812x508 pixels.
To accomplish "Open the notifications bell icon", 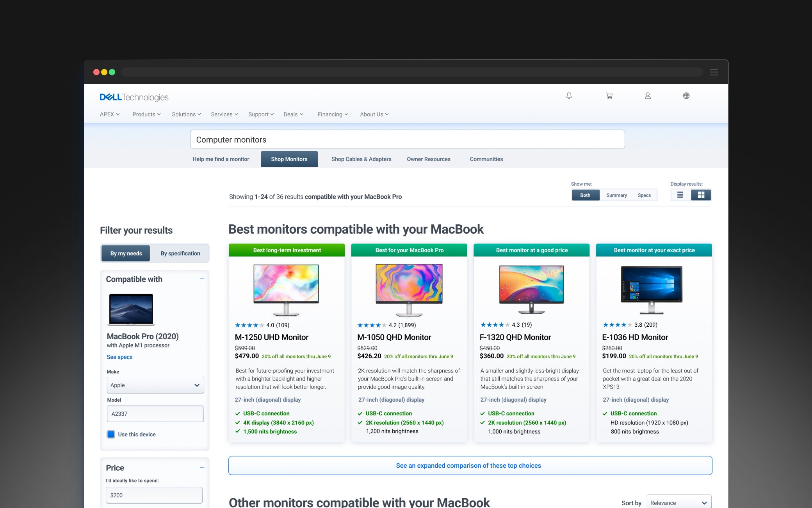I will click(569, 96).
